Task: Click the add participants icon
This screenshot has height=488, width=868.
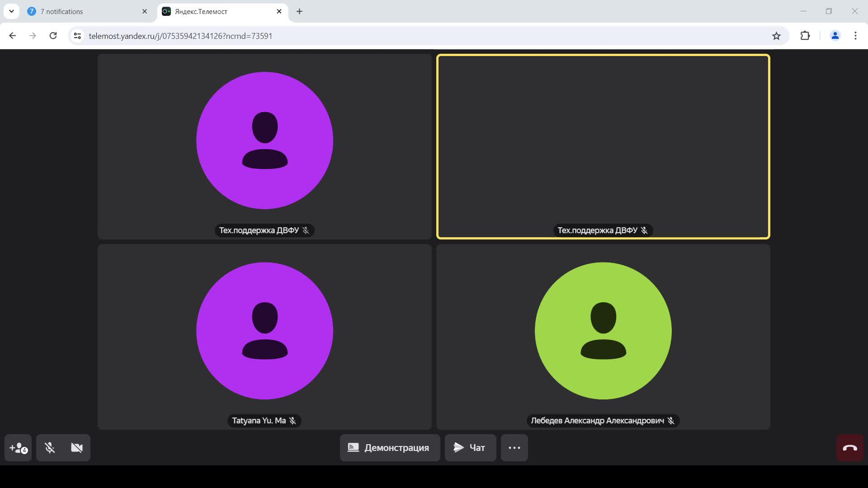Action: [18, 448]
